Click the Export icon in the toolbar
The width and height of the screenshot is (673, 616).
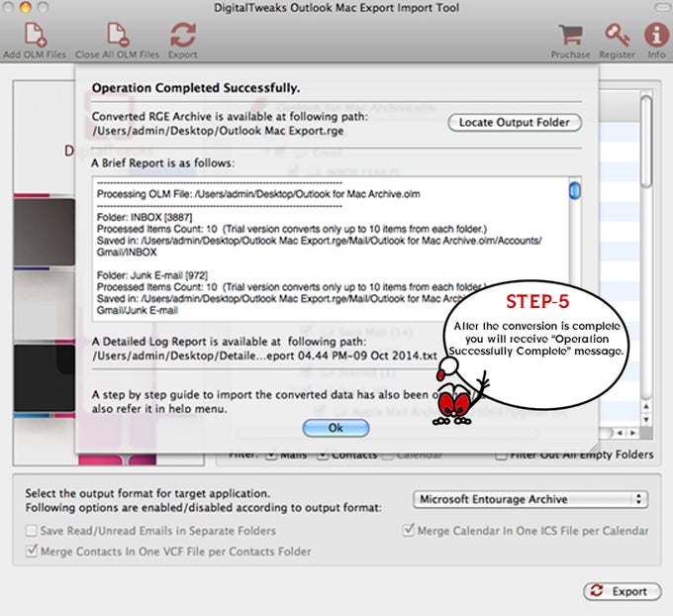tap(183, 35)
